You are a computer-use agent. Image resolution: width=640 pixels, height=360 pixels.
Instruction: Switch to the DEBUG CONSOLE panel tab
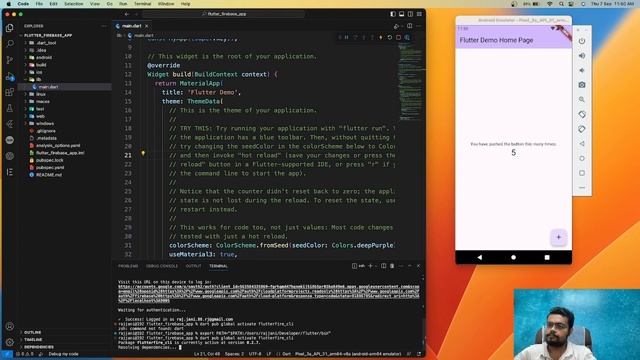click(x=162, y=266)
